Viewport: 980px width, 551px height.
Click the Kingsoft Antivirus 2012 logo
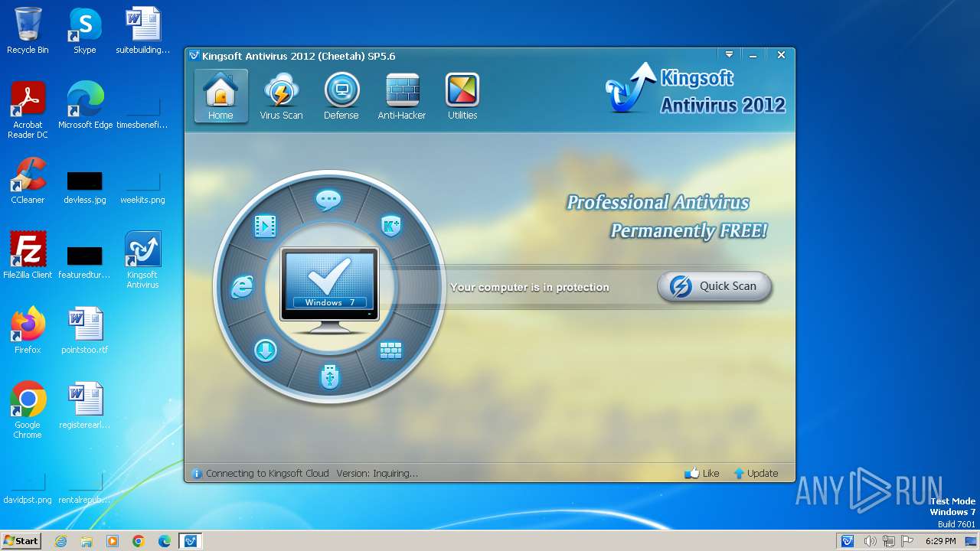[695, 90]
